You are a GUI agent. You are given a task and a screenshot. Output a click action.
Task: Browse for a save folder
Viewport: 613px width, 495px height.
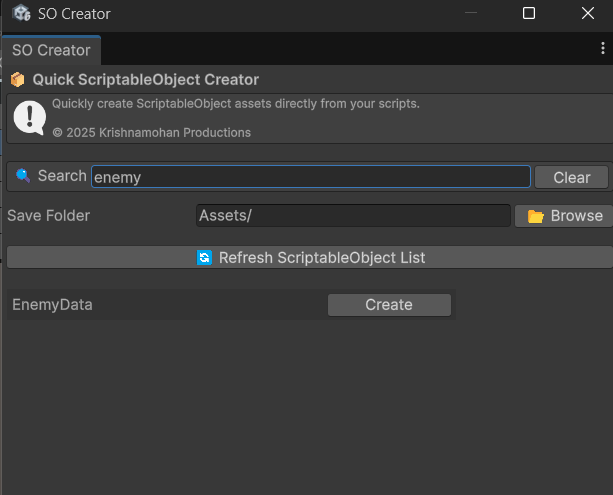564,216
